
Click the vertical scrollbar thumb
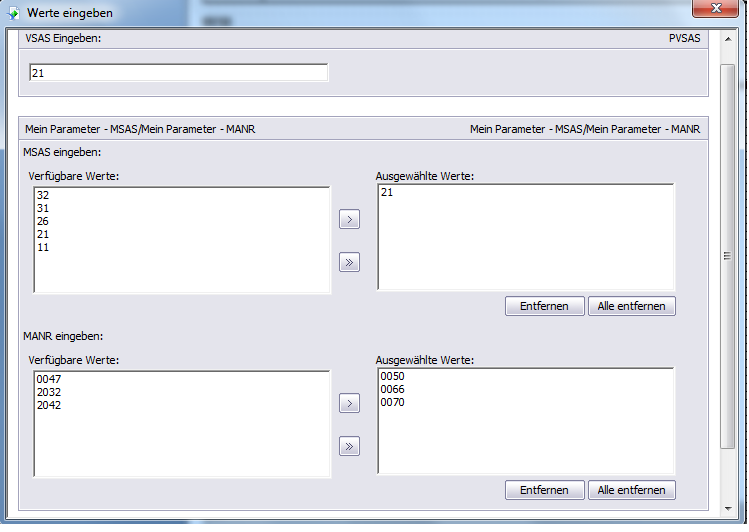pos(728,256)
